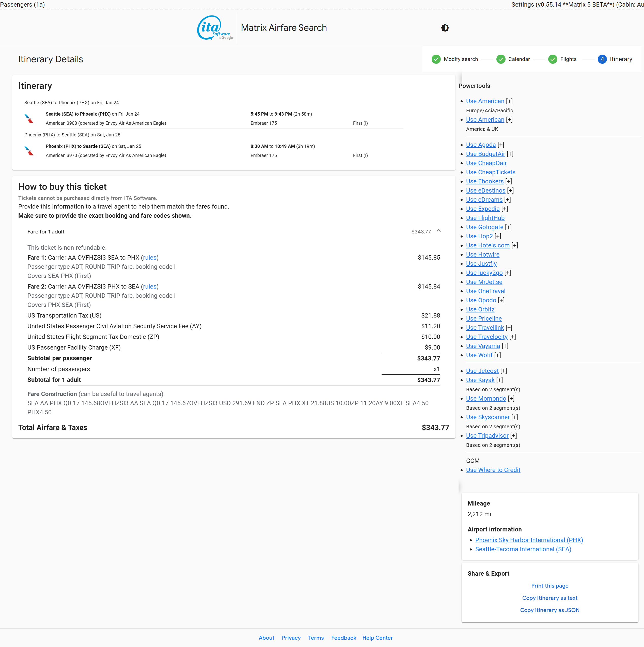Click Use Orbitz link
This screenshot has height=647, width=644.
coord(480,309)
